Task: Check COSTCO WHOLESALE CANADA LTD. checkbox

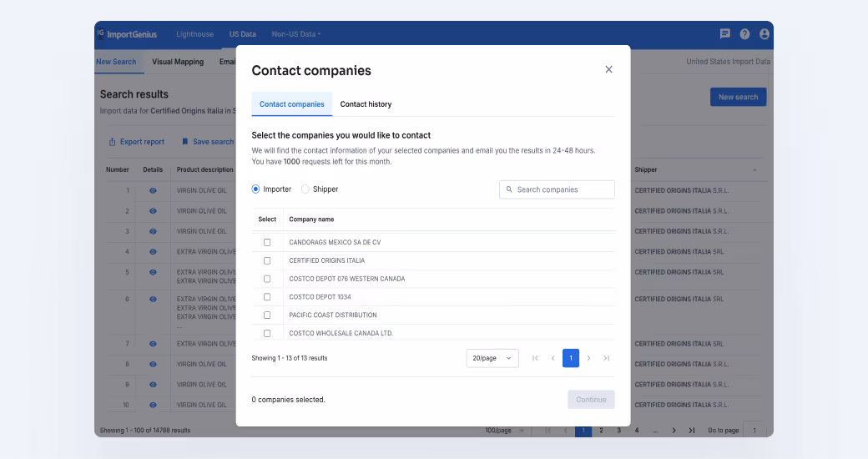Action: (x=267, y=333)
